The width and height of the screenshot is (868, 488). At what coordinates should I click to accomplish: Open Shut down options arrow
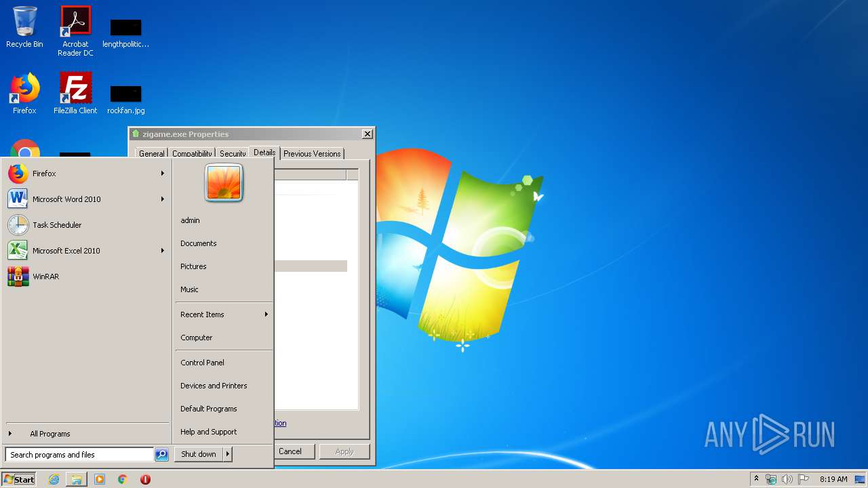pos(228,454)
